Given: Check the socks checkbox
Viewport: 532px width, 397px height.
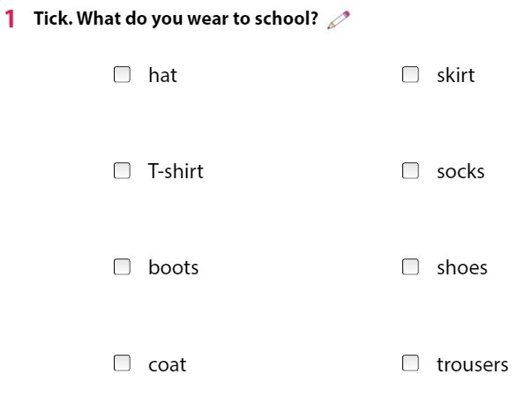Looking at the screenshot, I should coord(410,170).
